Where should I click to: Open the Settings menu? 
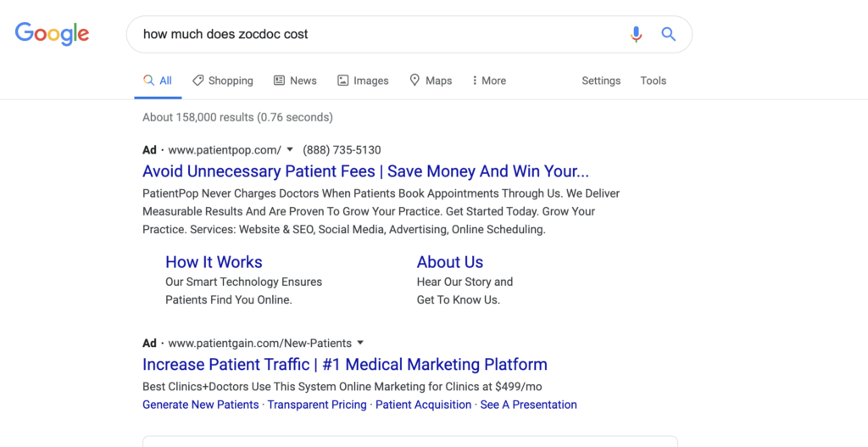coord(601,81)
